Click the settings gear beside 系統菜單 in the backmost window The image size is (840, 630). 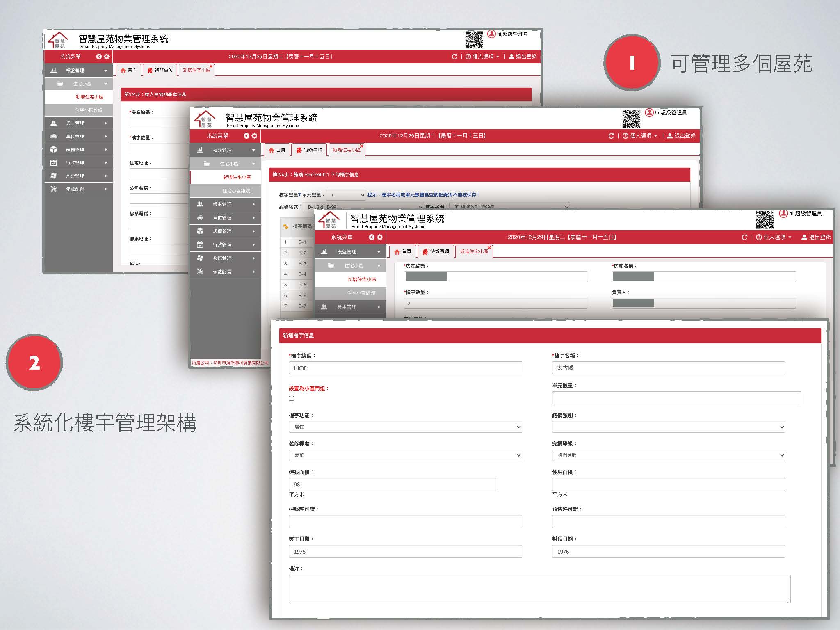[107, 57]
